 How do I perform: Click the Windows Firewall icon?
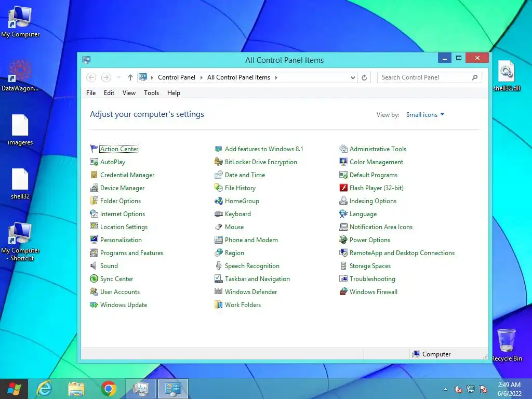(343, 291)
